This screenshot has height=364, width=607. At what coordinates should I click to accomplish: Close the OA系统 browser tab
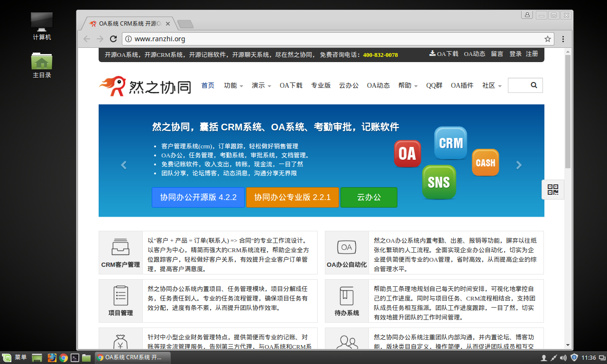[168, 24]
